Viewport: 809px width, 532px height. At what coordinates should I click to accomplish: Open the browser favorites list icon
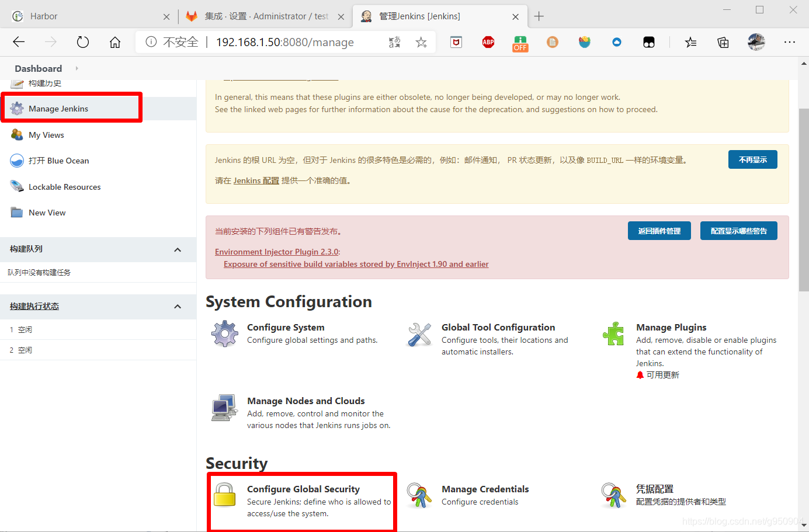pyautogui.click(x=691, y=42)
